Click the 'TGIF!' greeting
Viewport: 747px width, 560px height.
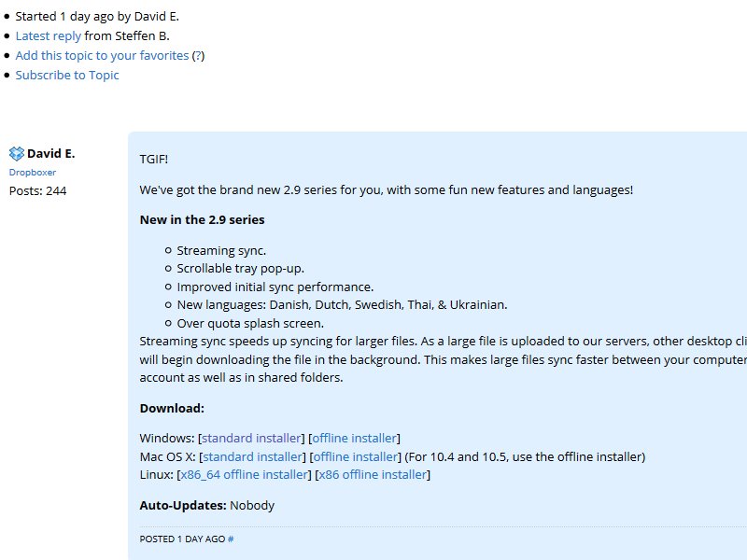tap(154, 159)
